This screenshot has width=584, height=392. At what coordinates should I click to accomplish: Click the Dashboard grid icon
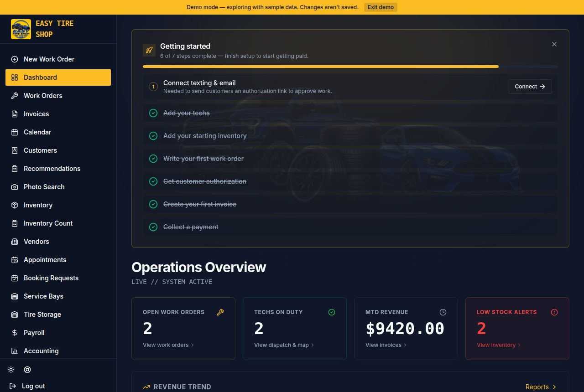click(x=15, y=77)
